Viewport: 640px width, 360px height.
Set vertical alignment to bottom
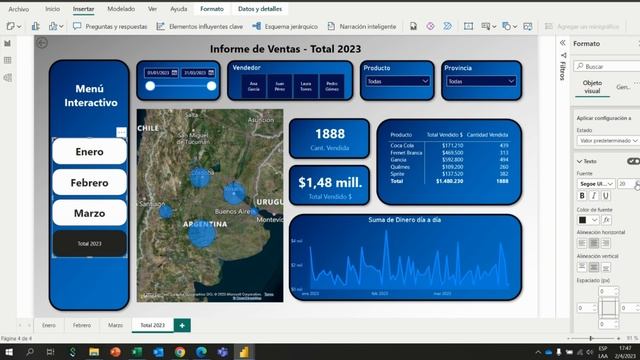point(606,267)
